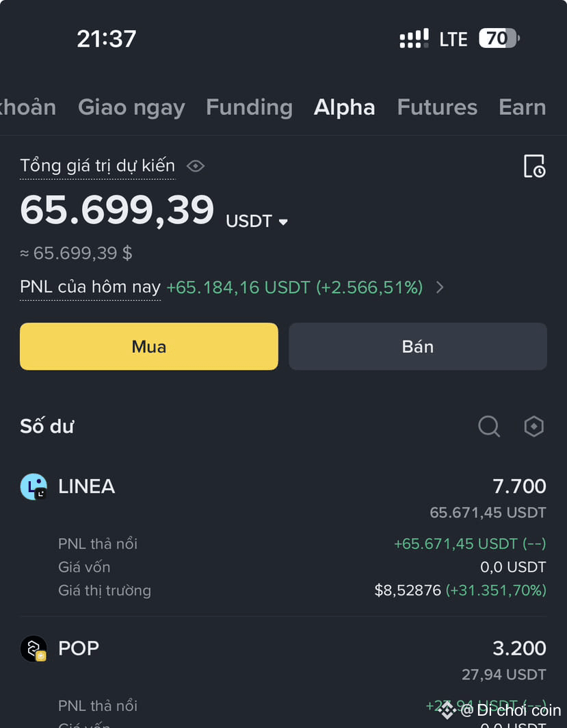
Task: Tap the yellow Mua button
Action: pyautogui.click(x=149, y=347)
